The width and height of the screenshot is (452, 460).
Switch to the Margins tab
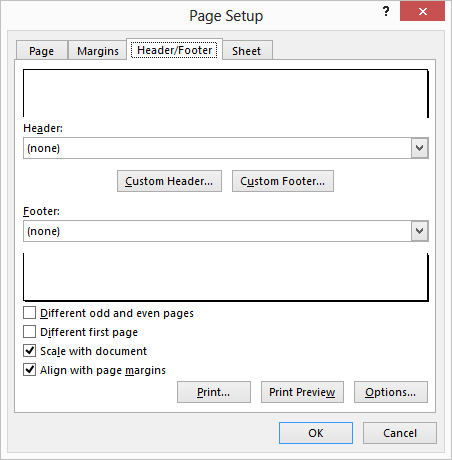[x=98, y=51]
